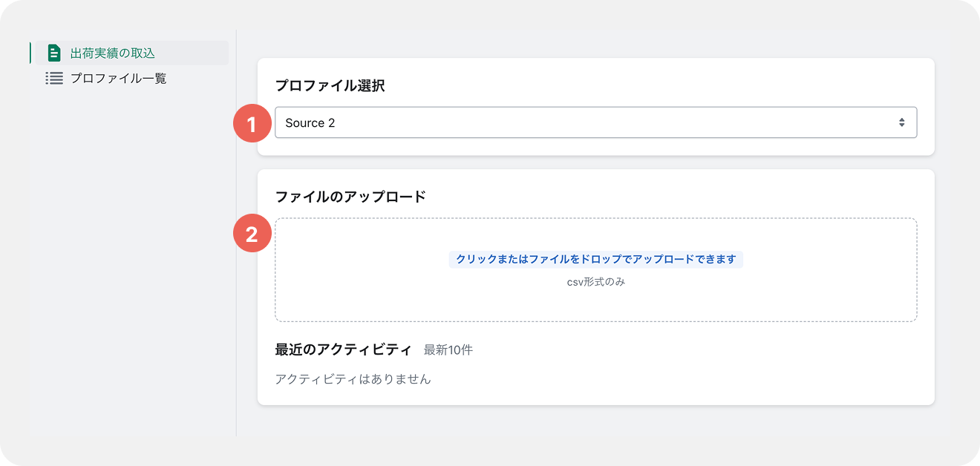Screen dimensions: 980x466
Task: Click the empty sidebar area below プロファイル一覧
Action: point(126,260)
